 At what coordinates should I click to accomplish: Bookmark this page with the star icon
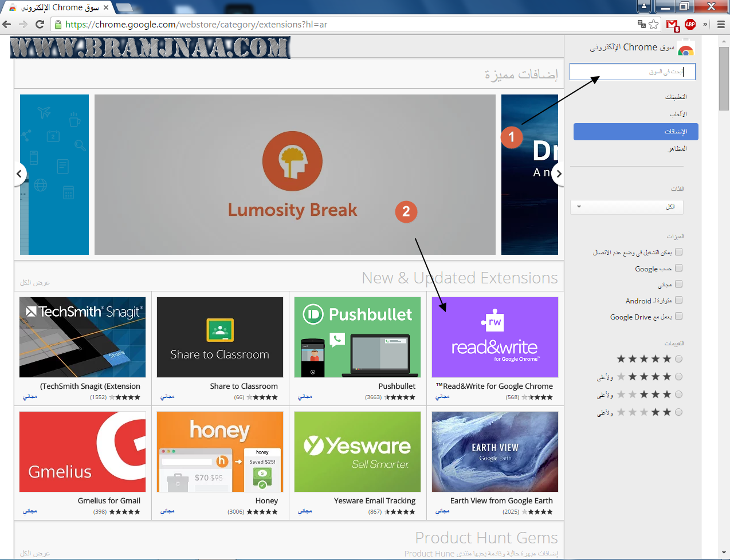coord(654,24)
